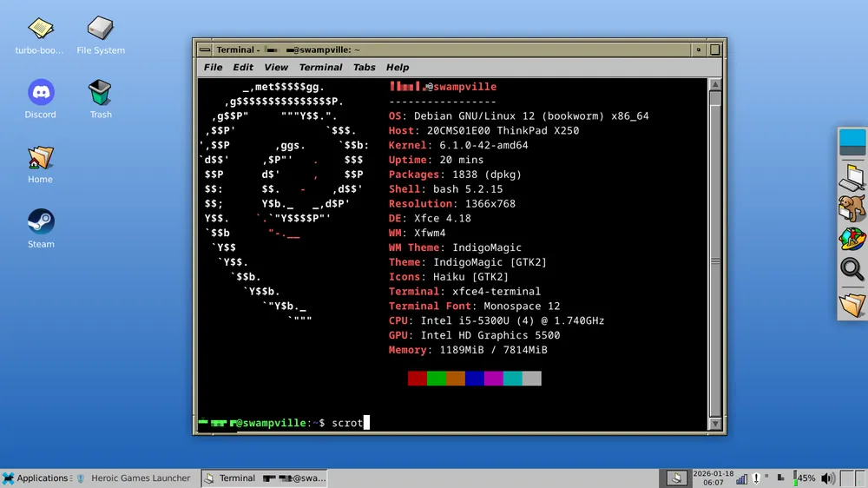The width and height of the screenshot is (868, 488).
Task: Open the web browser globe icon in dock
Action: tap(852, 239)
